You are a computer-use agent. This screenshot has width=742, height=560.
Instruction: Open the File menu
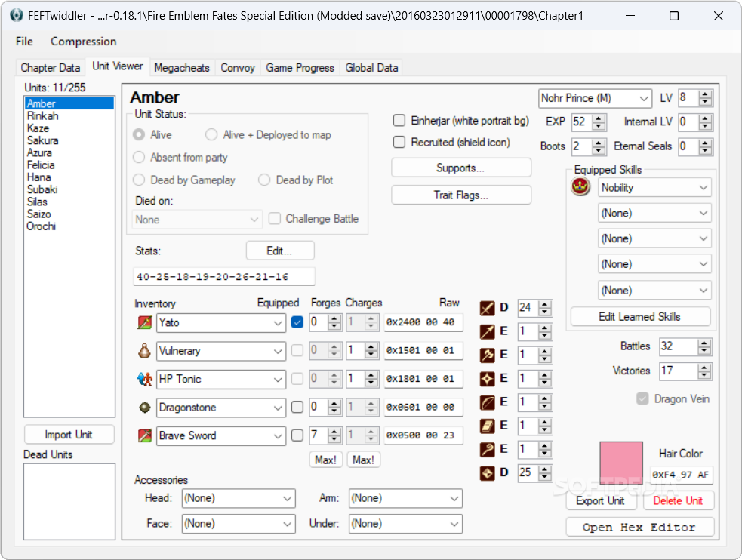24,42
